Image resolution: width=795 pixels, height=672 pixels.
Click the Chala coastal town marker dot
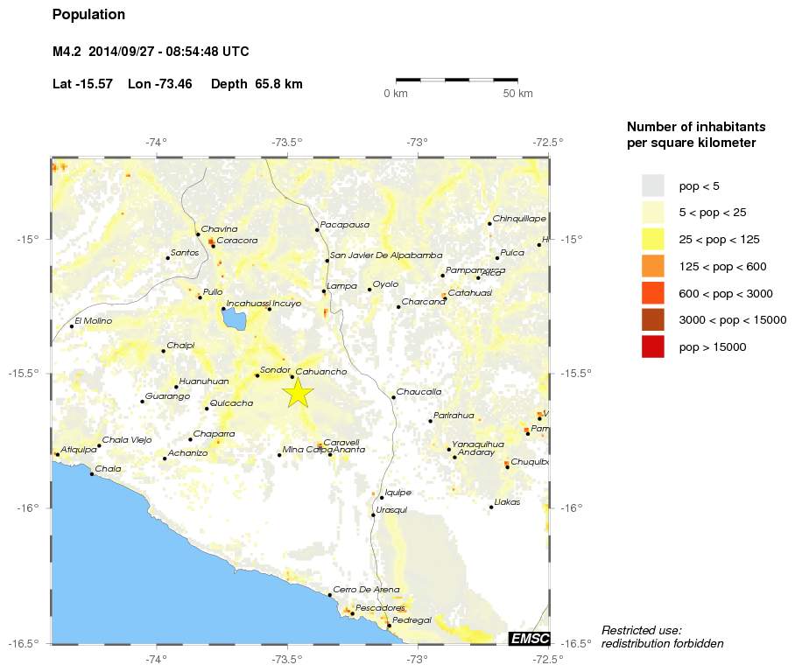click(x=92, y=474)
